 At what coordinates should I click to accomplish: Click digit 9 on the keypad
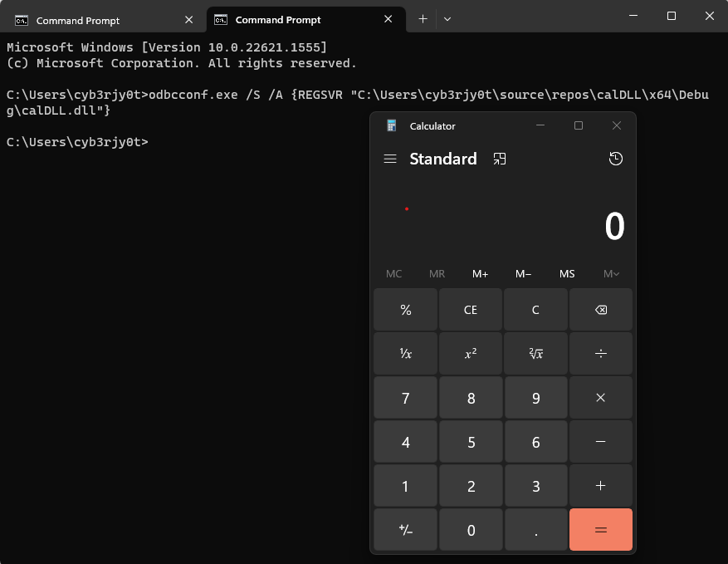[x=535, y=398]
